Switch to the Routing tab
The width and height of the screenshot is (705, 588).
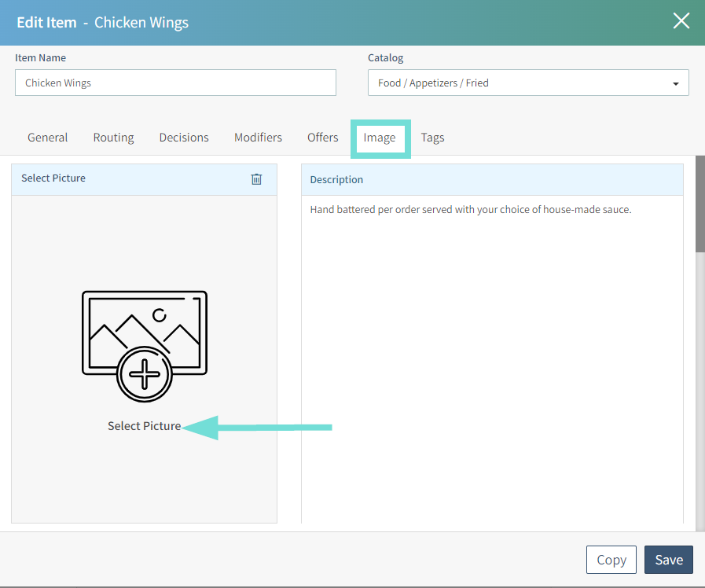coord(113,138)
